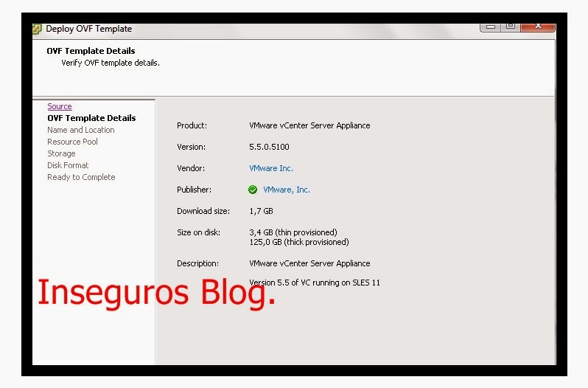Click the product name VMware vCenter Server Appliance
The height and width of the screenshot is (388, 588).
309,125
